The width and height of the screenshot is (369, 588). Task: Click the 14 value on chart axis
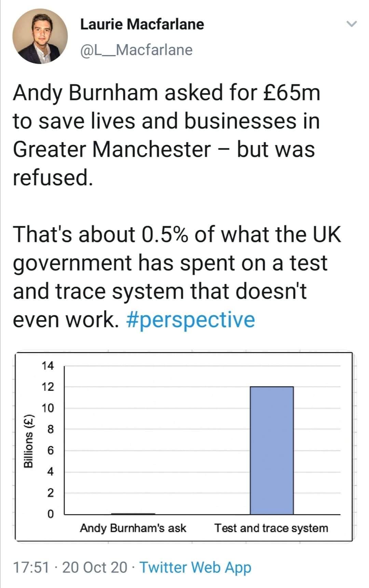click(47, 366)
